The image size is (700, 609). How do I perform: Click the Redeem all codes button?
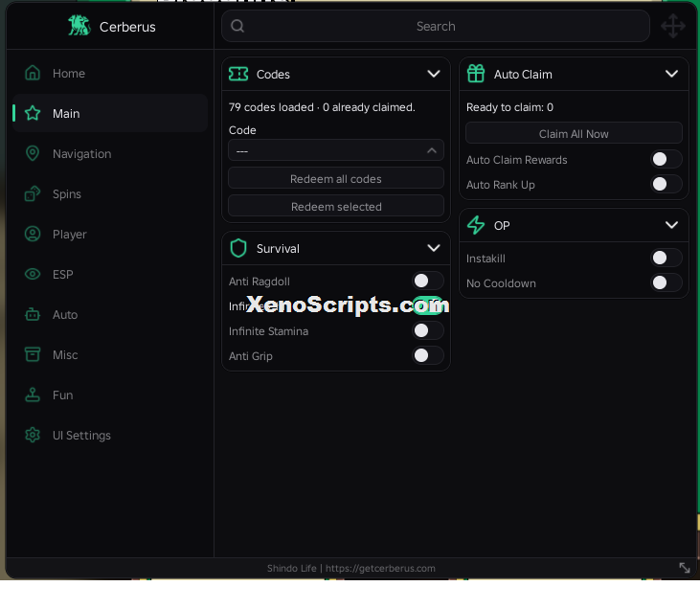coord(336,179)
